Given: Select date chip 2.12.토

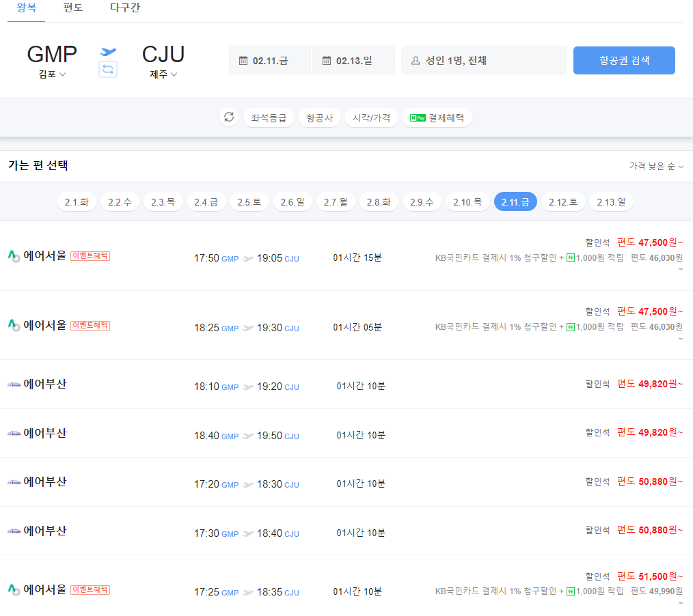Looking at the screenshot, I should coord(563,202).
